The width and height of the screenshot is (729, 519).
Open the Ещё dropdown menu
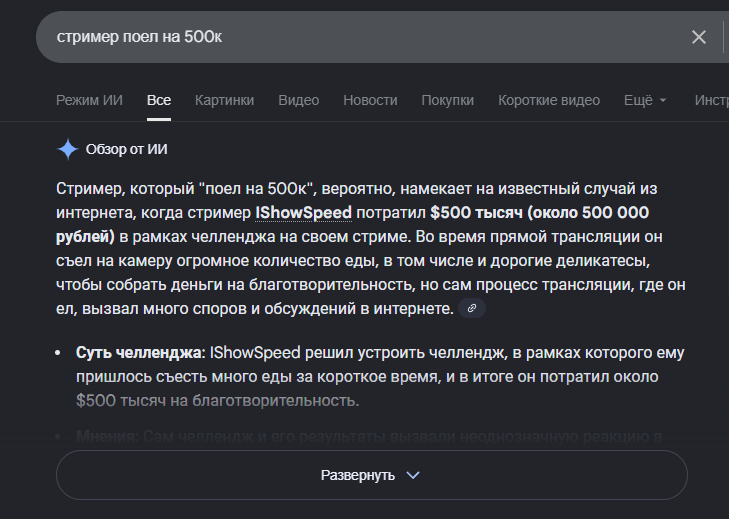(x=645, y=100)
